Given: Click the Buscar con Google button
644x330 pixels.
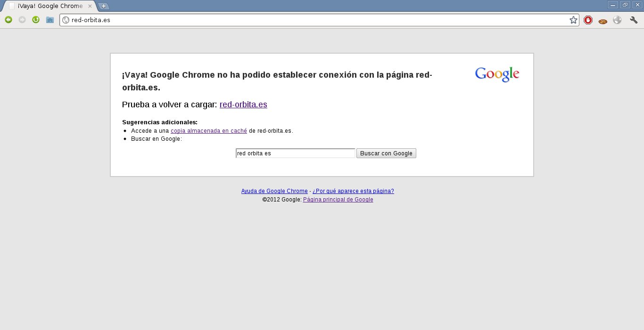Looking at the screenshot, I should 386,153.
